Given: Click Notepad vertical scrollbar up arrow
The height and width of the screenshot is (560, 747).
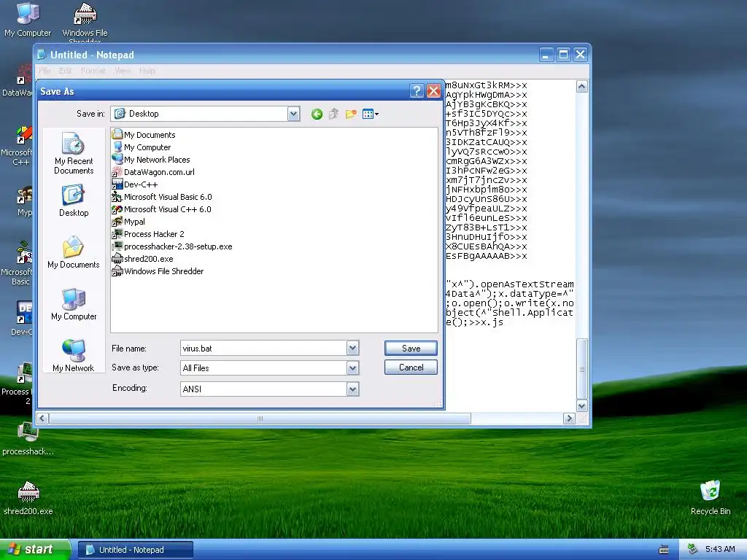Looking at the screenshot, I should click(x=581, y=86).
